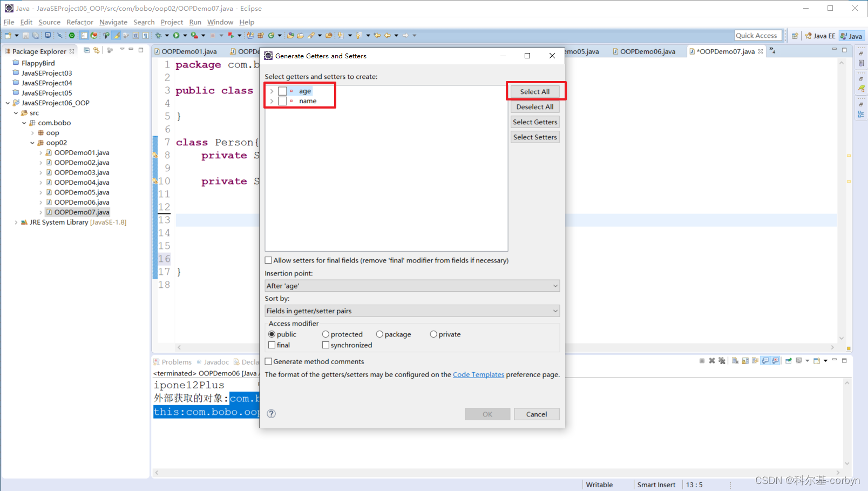Click the dialog help question mark icon
Screen dimensions: 868x491
pyautogui.click(x=272, y=414)
